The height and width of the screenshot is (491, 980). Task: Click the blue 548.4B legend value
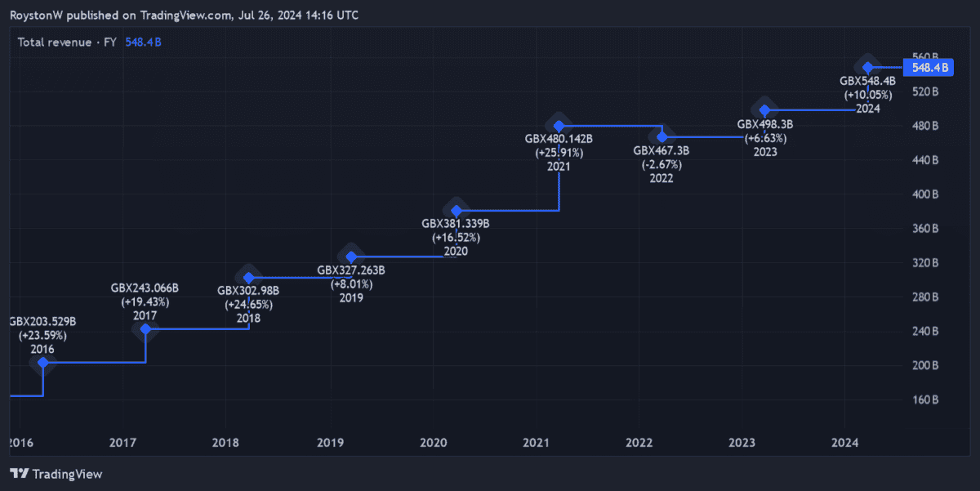143,42
